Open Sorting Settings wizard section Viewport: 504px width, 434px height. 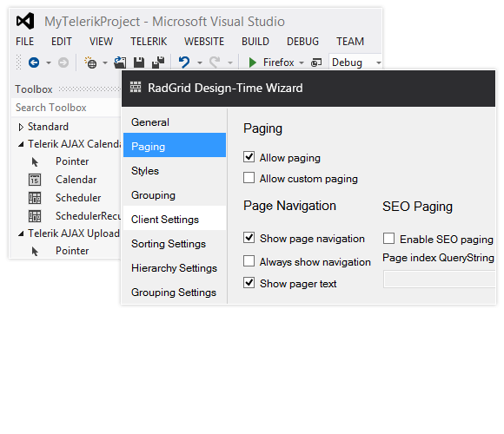pos(175,244)
